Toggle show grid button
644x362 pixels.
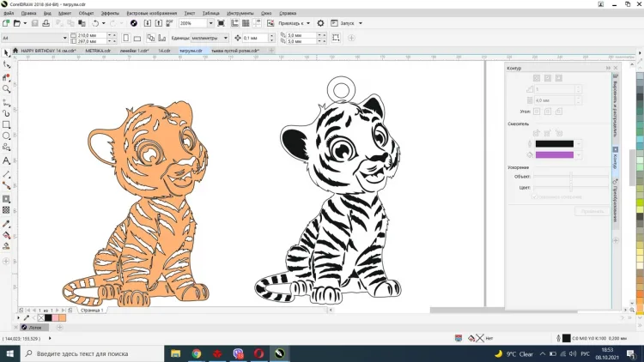(246, 23)
